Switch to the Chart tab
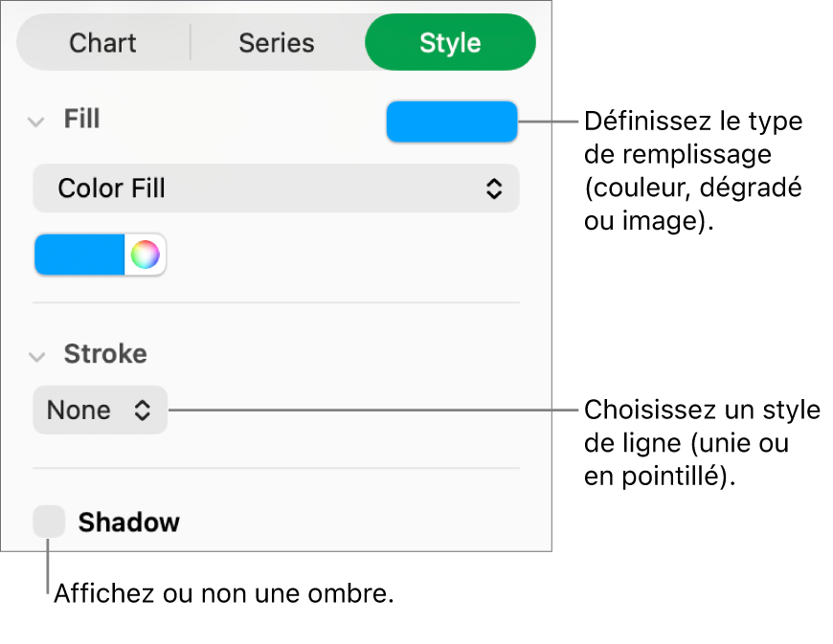 point(101,42)
